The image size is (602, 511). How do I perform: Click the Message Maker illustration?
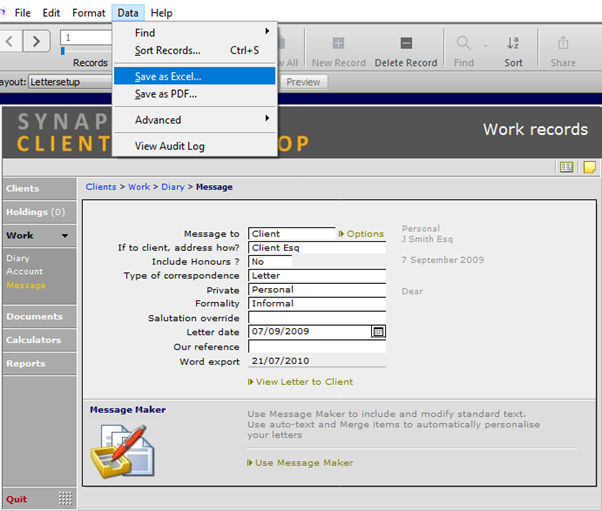point(123,451)
